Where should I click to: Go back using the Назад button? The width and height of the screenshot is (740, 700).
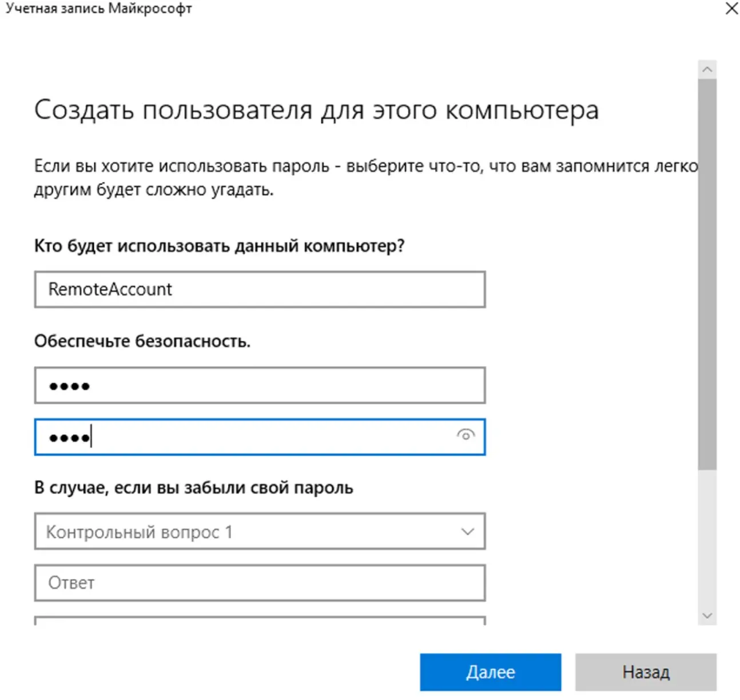pos(645,672)
